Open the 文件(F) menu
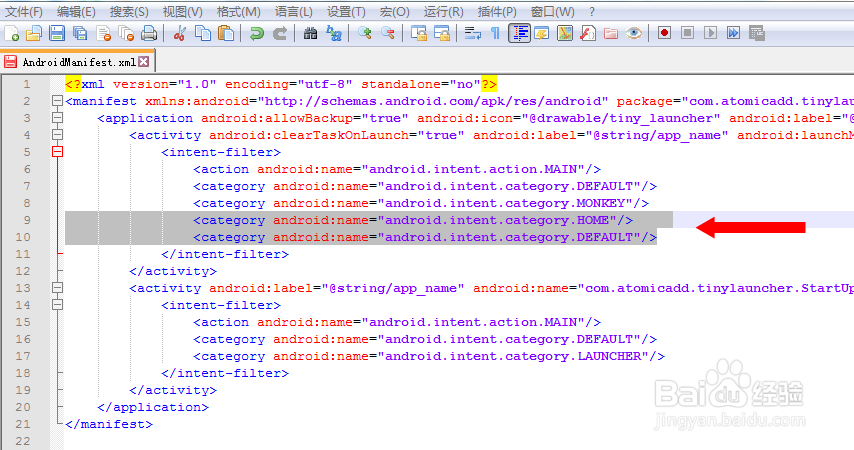 click(23, 11)
